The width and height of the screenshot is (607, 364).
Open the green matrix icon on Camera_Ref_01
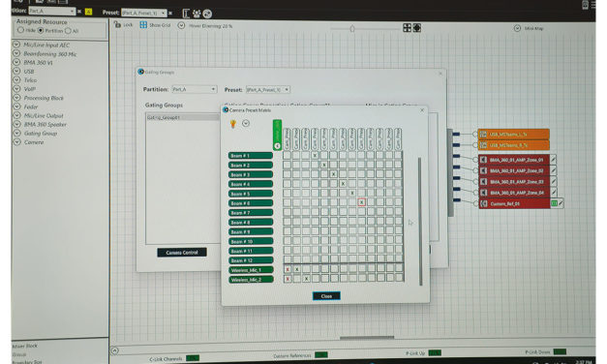(554, 203)
